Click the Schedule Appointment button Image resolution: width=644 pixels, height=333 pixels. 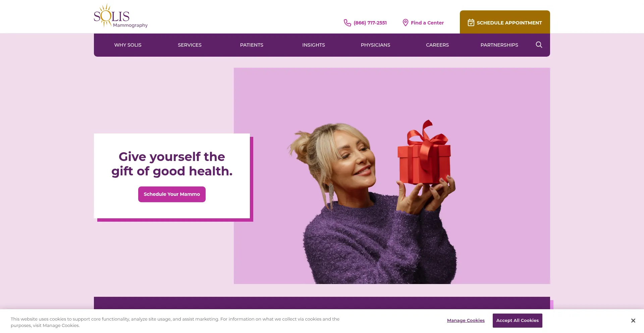[x=505, y=22]
